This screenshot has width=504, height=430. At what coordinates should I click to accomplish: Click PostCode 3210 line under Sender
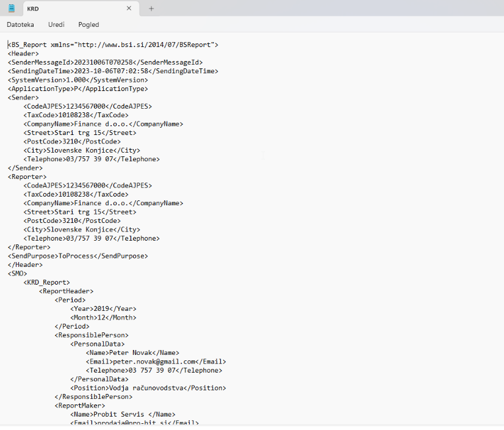click(x=72, y=142)
